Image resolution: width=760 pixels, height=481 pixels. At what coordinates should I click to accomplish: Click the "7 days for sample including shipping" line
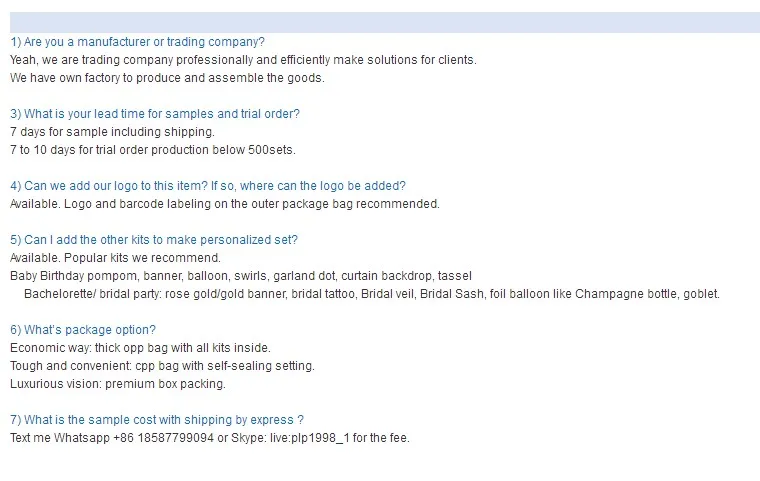coord(112,132)
